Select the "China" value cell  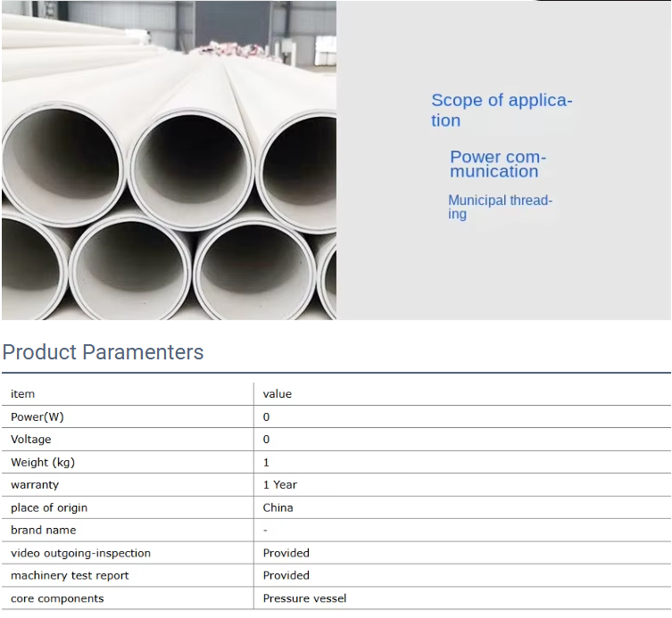pos(278,508)
